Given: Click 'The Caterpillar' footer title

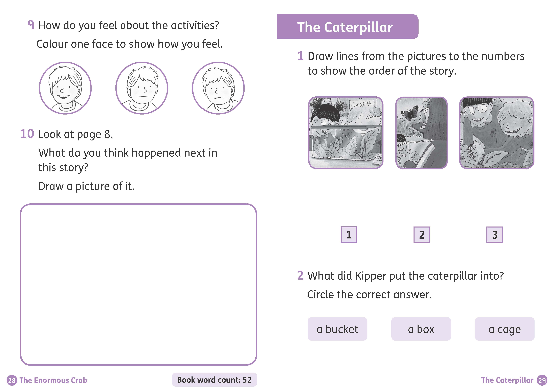Looking at the screenshot, I should coord(507,380).
